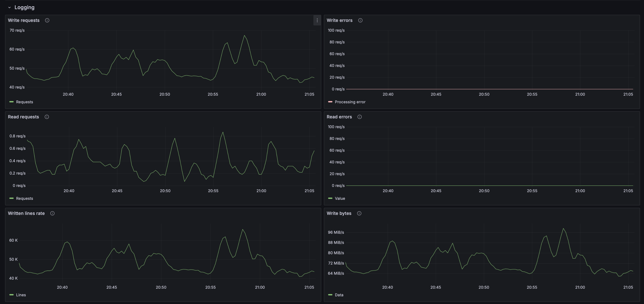Show info for Read requests panel
The image size is (644, 304).
[47, 117]
